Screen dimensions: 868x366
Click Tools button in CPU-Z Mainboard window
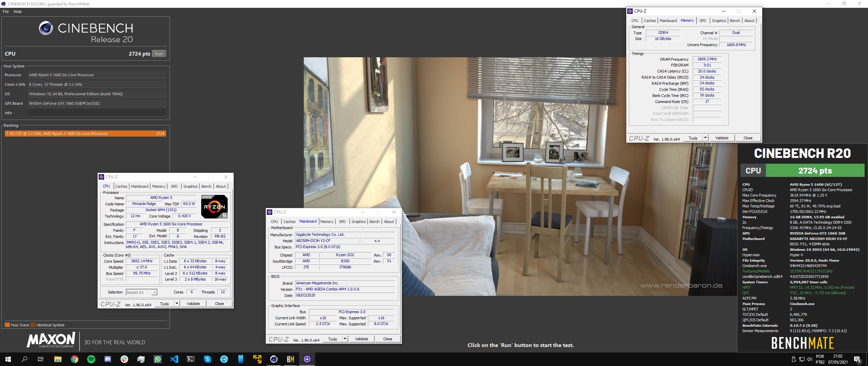(333, 339)
